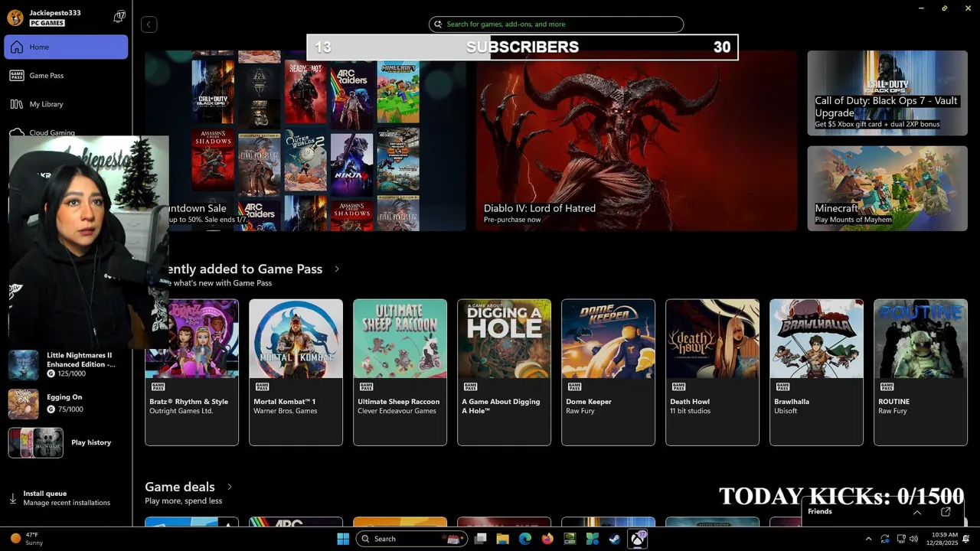Expand the Recently added to Game Pass section arrow
The image size is (980, 551).
coord(337,269)
